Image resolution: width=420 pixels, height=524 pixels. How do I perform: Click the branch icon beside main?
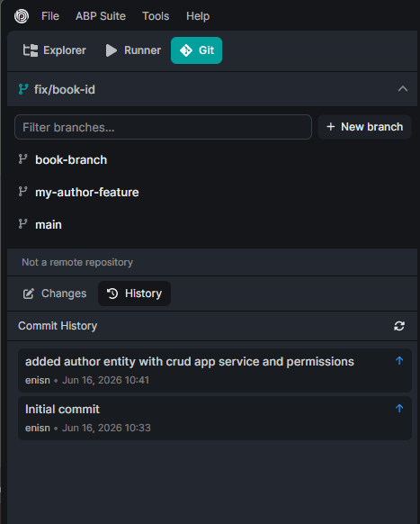point(22,224)
